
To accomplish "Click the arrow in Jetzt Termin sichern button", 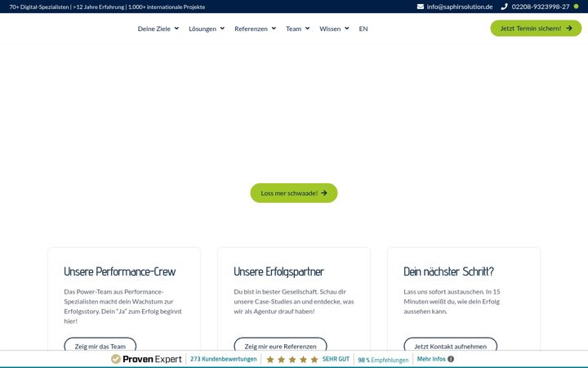I will click(x=569, y=28).
